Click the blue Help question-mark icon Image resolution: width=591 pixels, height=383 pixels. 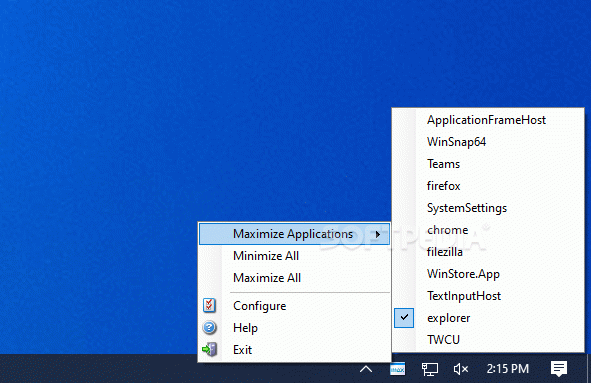click(x=209, y=328)
